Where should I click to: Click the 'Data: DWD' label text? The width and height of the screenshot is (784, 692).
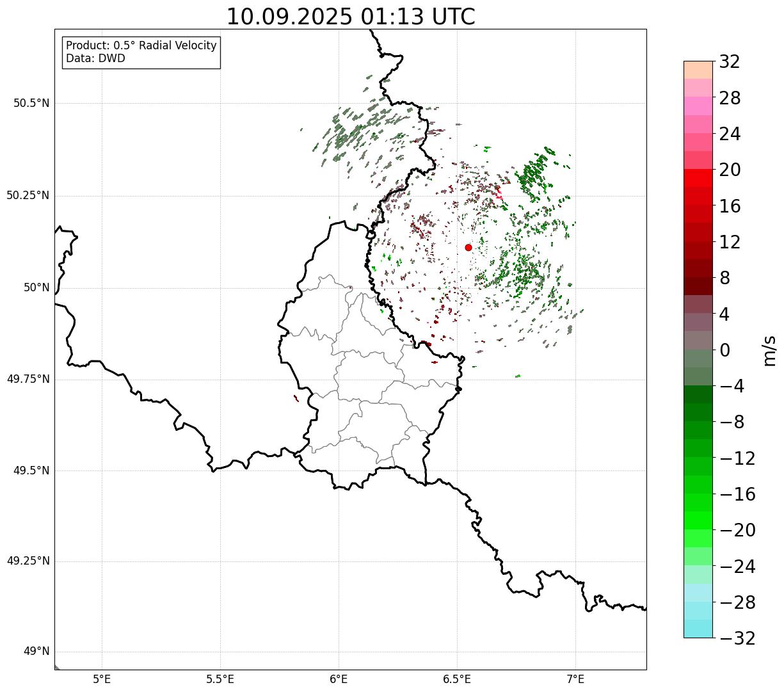coord(96,58)
